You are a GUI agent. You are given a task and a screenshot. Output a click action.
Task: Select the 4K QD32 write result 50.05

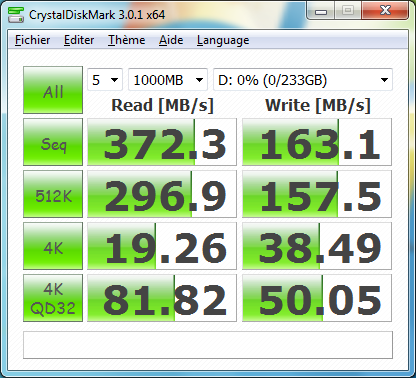(317, 298)
